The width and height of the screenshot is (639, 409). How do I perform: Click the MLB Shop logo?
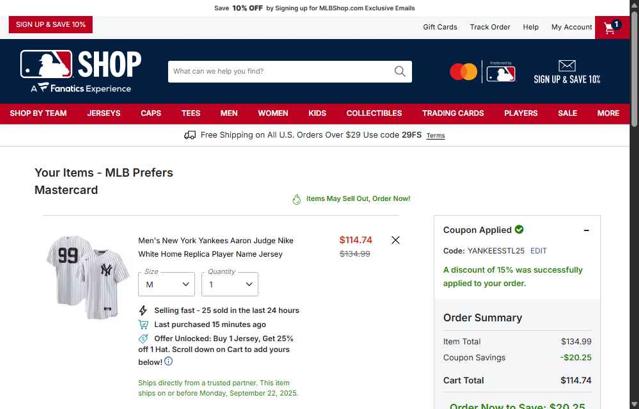[x=81, y=71]
